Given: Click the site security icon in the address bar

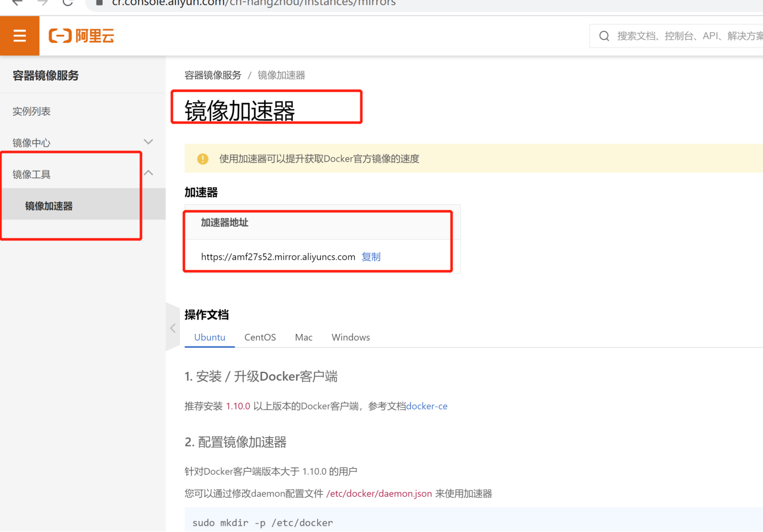Looking at the screenshot, I should [x=101, y=3].
